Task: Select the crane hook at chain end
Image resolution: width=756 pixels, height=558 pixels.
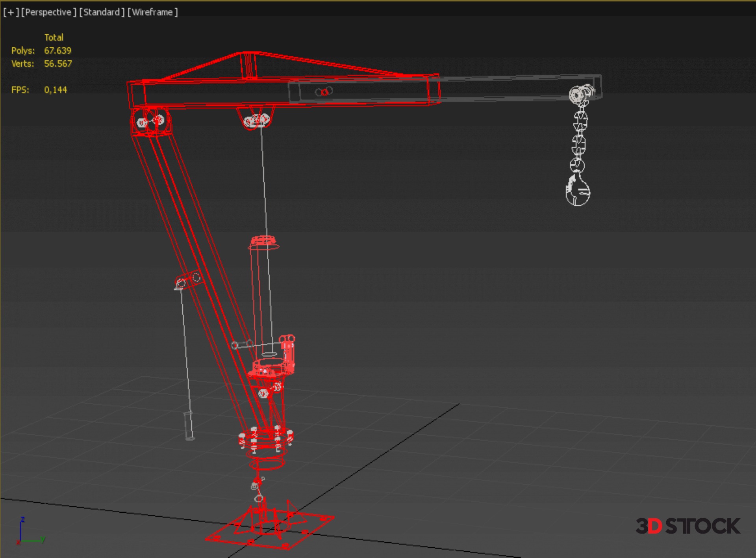Action: coord(578,192)
